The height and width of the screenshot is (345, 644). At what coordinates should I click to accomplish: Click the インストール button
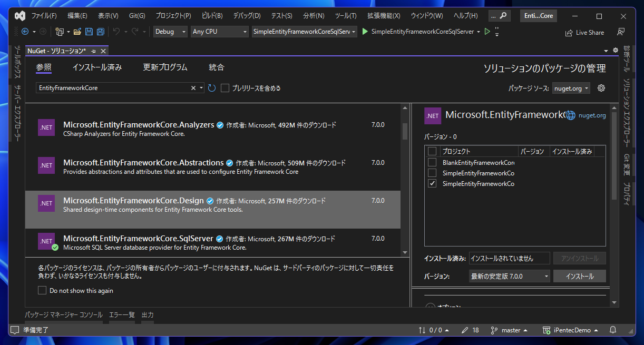point(580,276)
